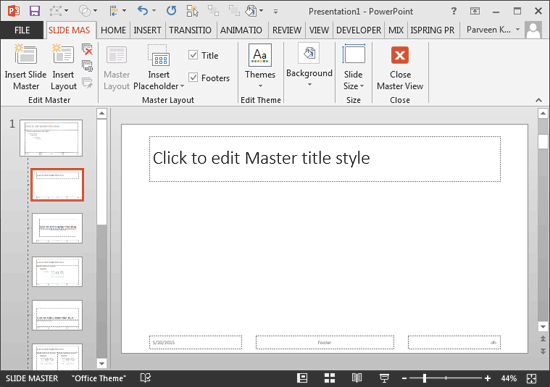Open Customize Quick Access Toolbar dropdown

tap(276, 12)
